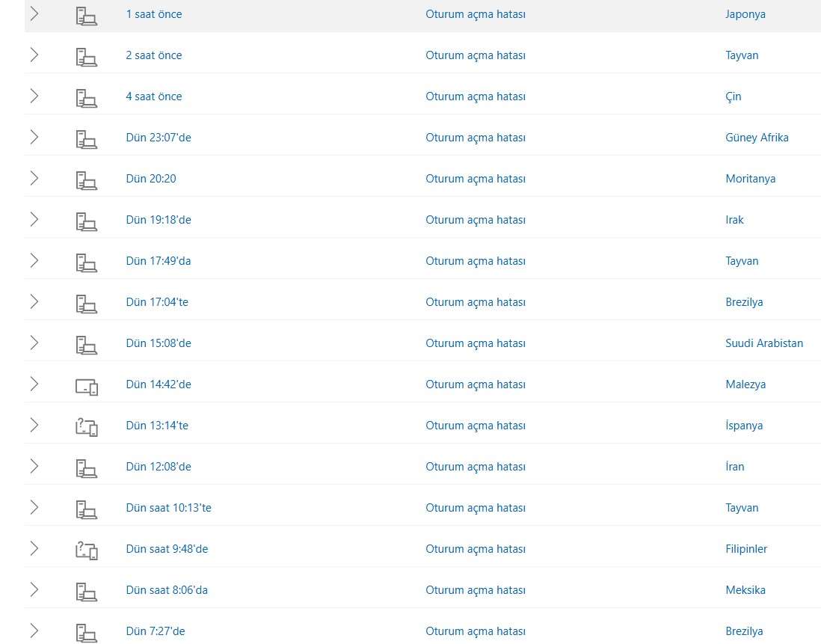Click PC device icon in Meksika row

point(87,592)
